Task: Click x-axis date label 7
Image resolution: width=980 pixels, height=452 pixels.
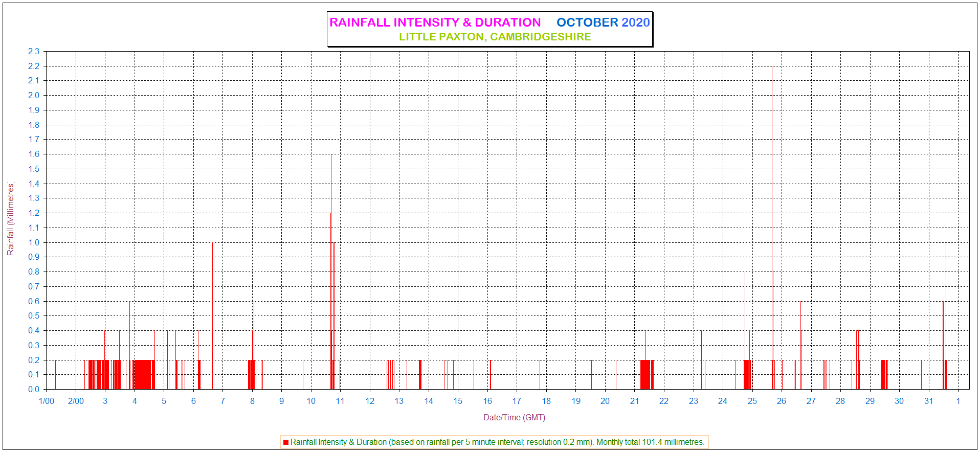Action: pyautogui.click(x=222, y=401)
